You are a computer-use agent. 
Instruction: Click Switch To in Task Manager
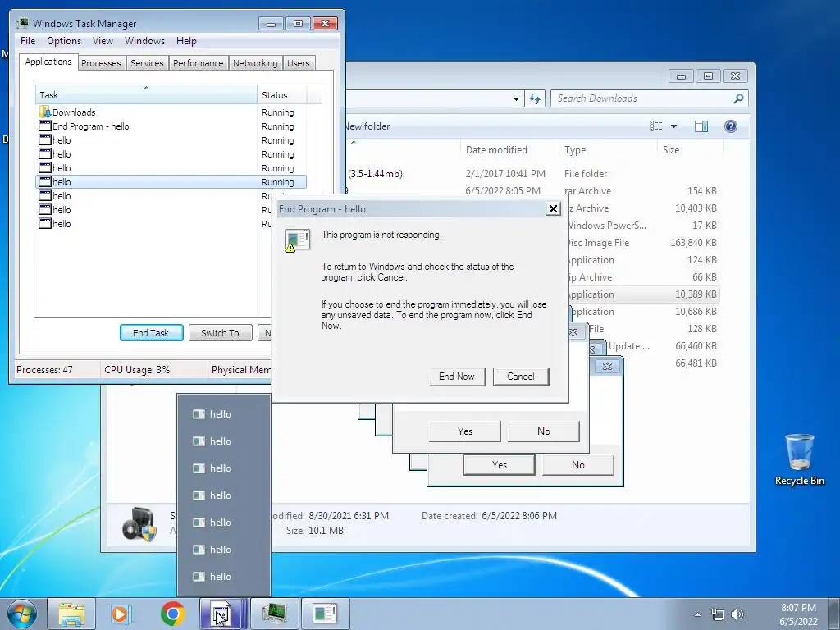click(220, 333)
